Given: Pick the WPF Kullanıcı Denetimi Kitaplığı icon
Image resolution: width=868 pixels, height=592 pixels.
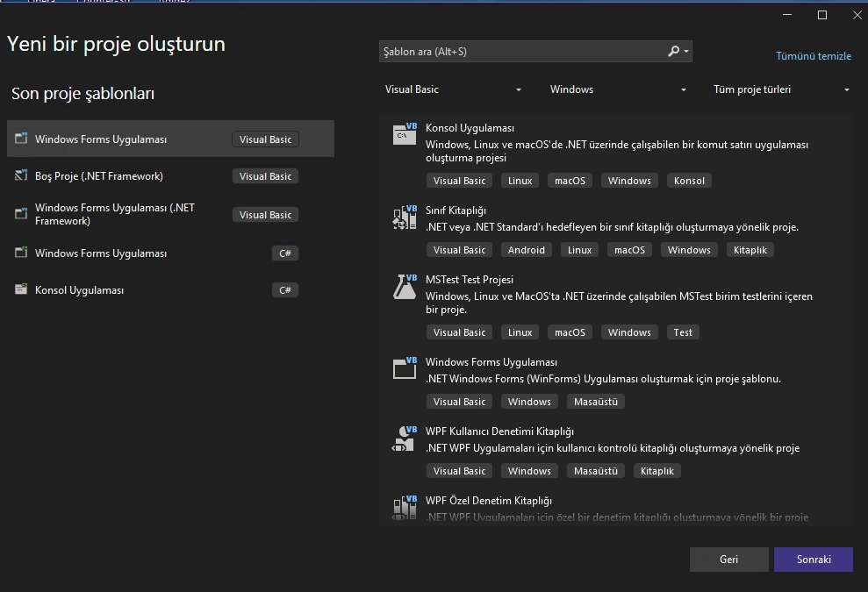Looking at the screenshot, I should click(x=405, y=438).
